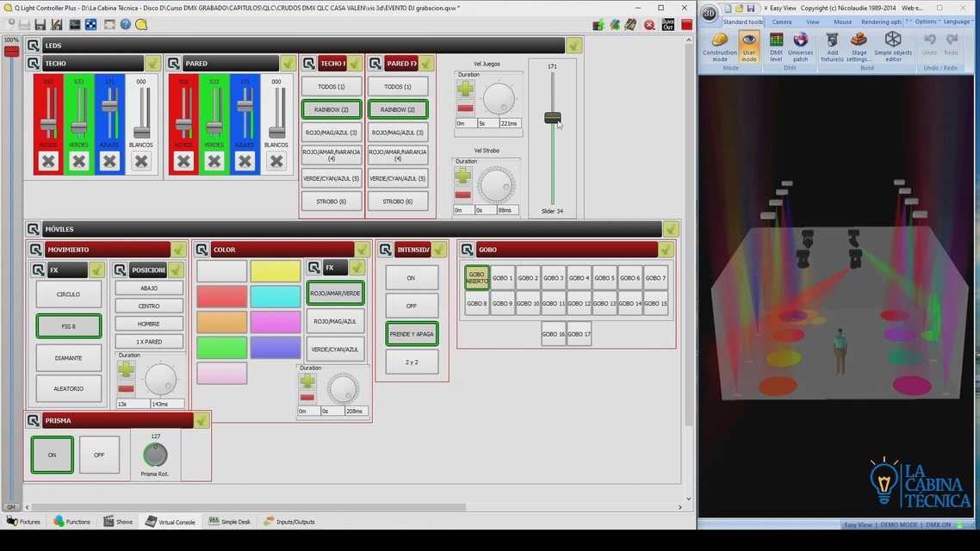This screenshot has height=551, width=980.
Task: Open the DMX level tool
Action: tap(776, 46)
